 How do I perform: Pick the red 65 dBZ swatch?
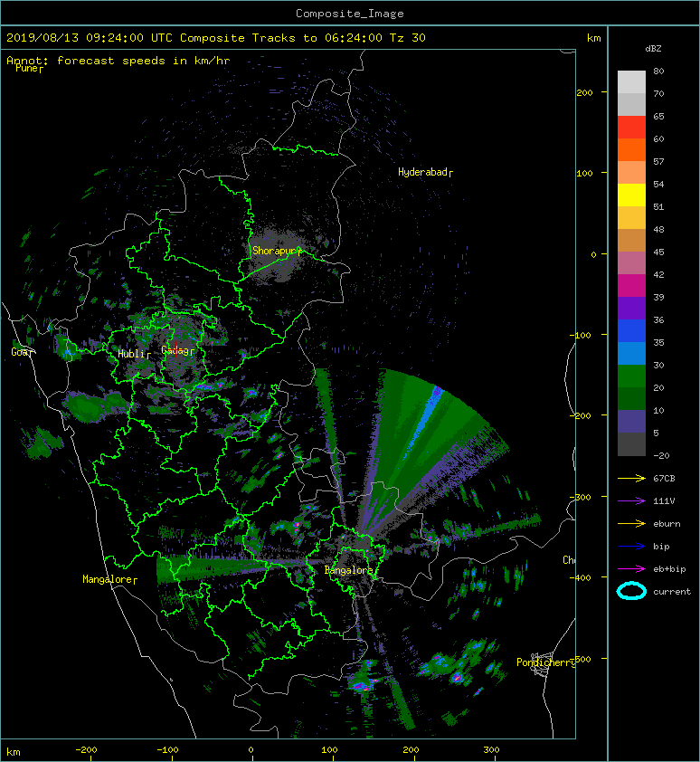[631, 128]
